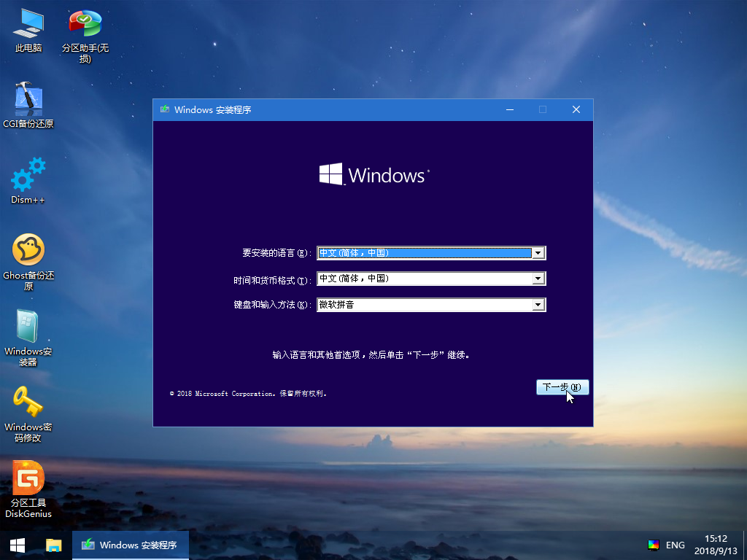Expand the 要安装的语言 dropdown

538,253
